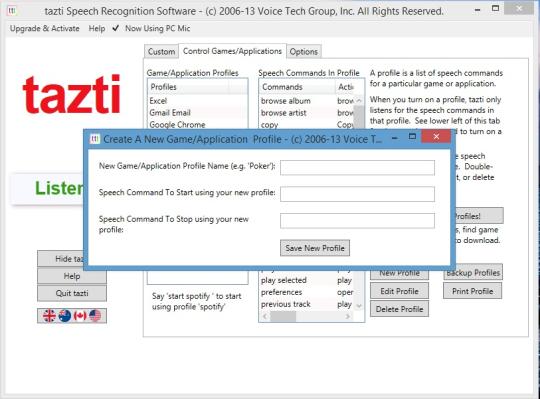The image size is (540, 399).
Task: Select the play selected command row
Action: 307,280
